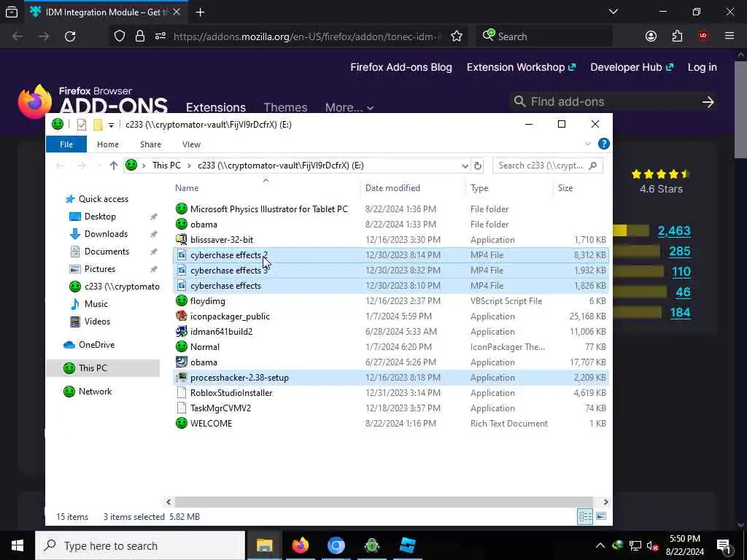747x560 pixels.
Task: Select Network in the navigation pane
Action: coord(95,392)
